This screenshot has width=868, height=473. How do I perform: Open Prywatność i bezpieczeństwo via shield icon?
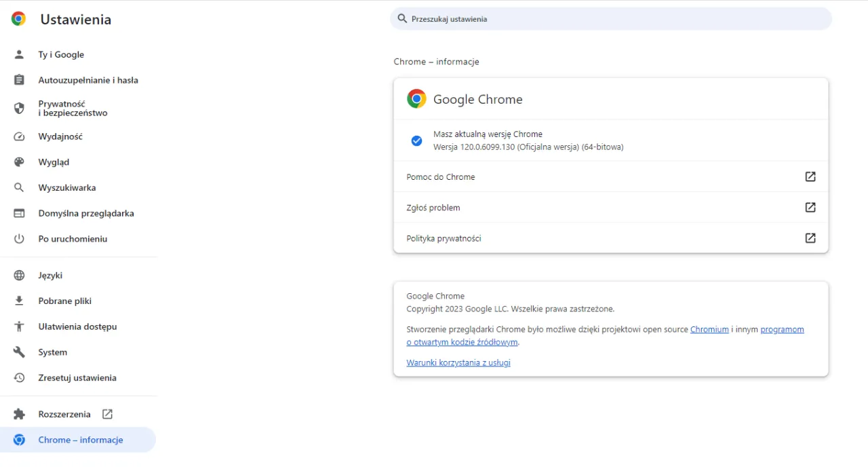(19, 108)
